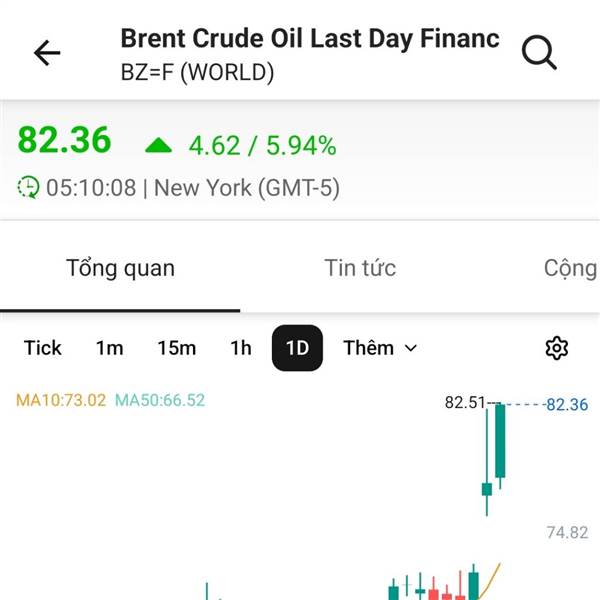This screenshot has height=600, width=600.
Task: Click the MA50:66.52 indicator label
Action: (x=160, y=400)
